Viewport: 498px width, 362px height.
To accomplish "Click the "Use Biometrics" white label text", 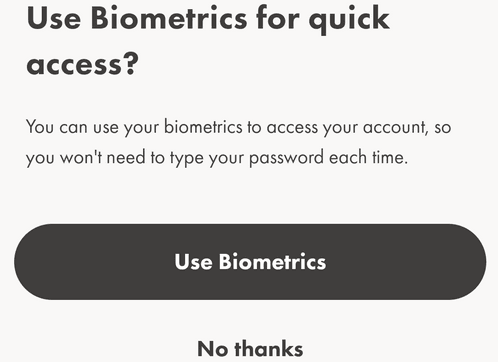I will coord(250,262).
